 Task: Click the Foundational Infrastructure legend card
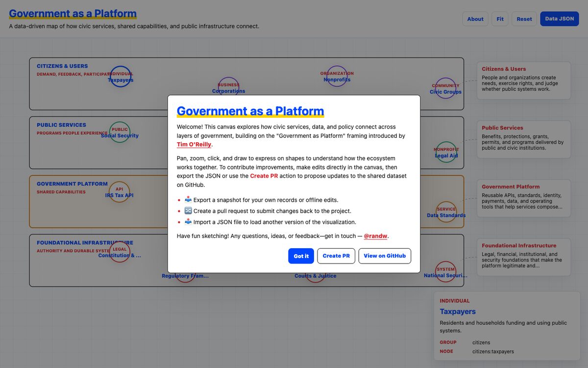(x=524, y=257)
